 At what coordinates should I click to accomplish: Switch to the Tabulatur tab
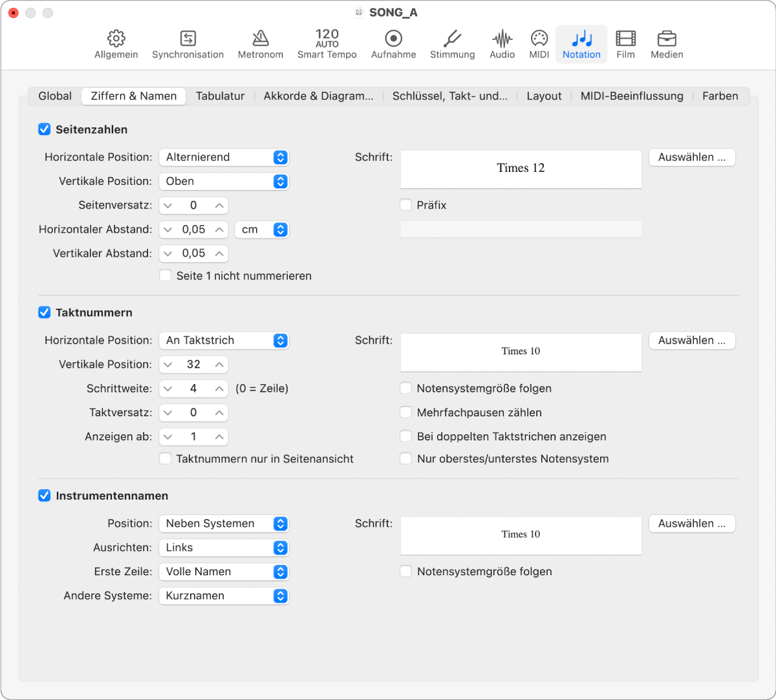pyautogui.click(x=220, y=96)
